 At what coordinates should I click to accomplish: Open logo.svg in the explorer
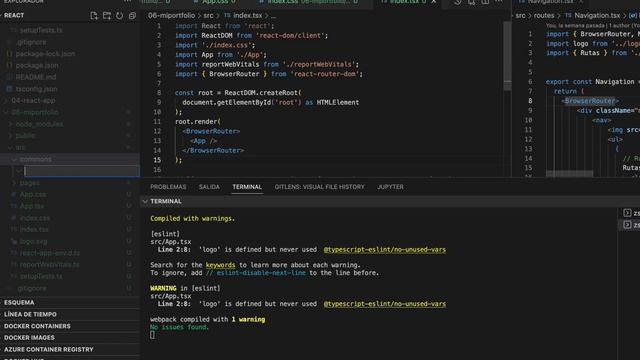(x=33, y=242)
